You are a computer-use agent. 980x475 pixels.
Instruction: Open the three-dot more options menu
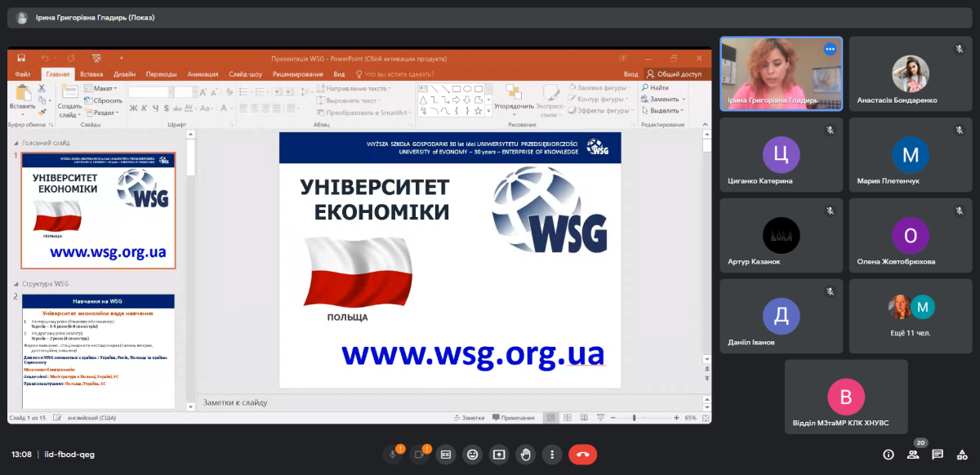coord(553,454)
